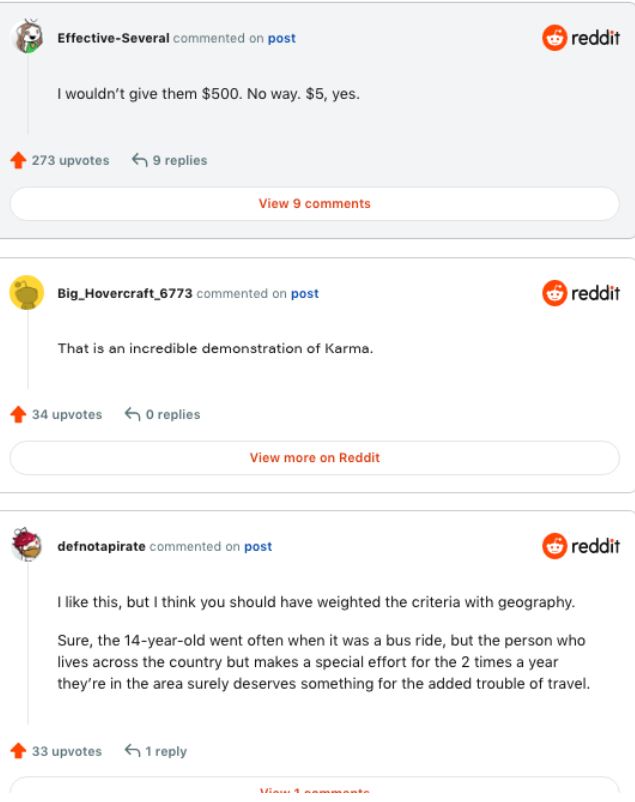The image size is (635, 802).
Task: Click Reddit logo on Big_Hovercraft_6773's comment
Action: 581,293
